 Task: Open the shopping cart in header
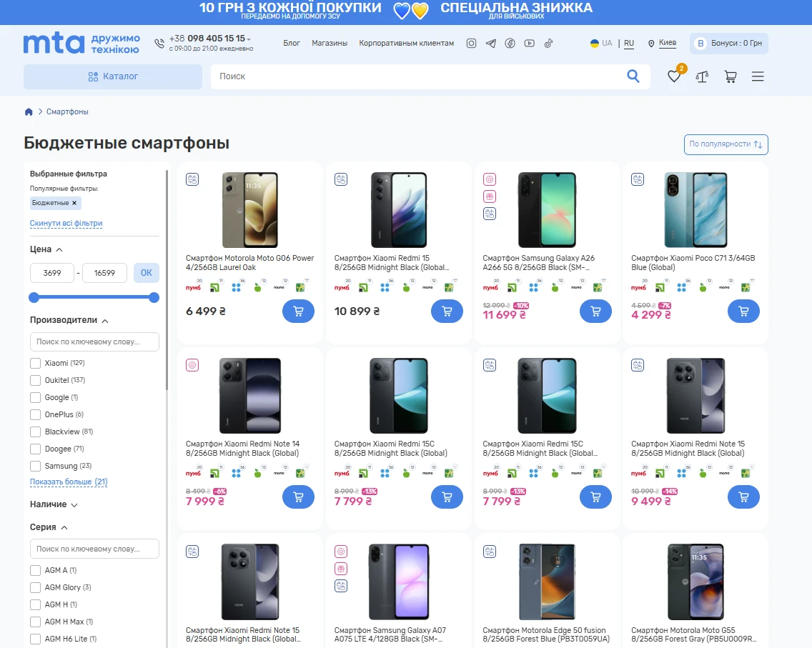tap(731, 76)
